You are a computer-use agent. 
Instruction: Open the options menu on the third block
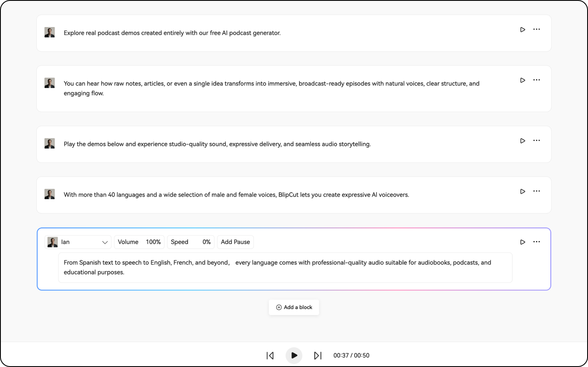point(536,140)
